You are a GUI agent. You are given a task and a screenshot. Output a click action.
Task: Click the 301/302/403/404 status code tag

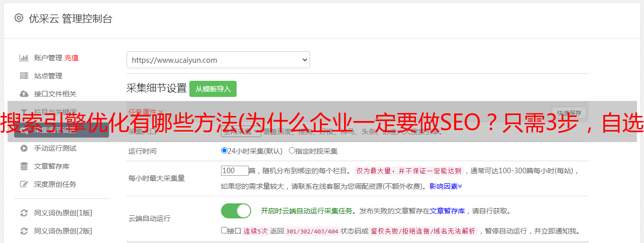pyautogui.click(x=312, y=231)
